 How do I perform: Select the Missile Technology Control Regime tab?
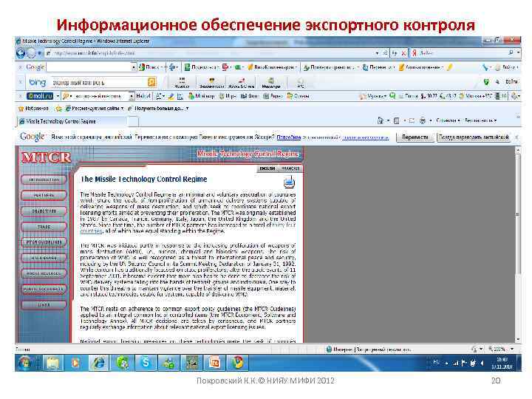72,121
